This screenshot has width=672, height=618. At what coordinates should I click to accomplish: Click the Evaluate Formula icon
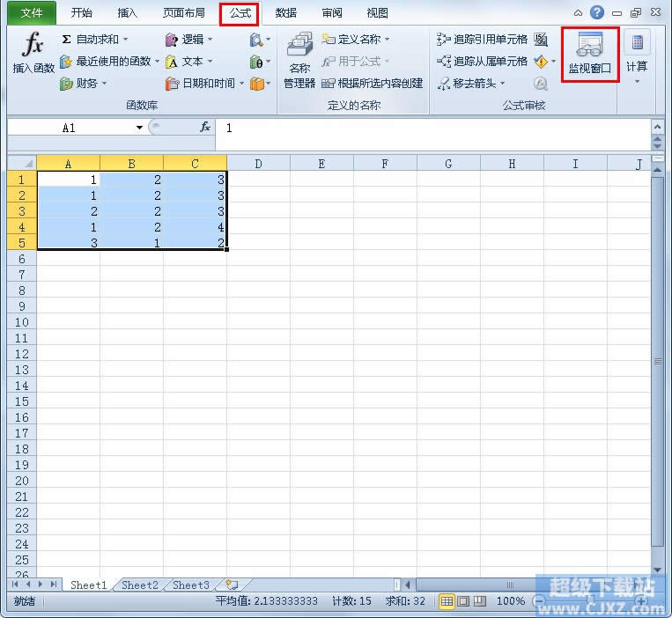coord(541,84)
